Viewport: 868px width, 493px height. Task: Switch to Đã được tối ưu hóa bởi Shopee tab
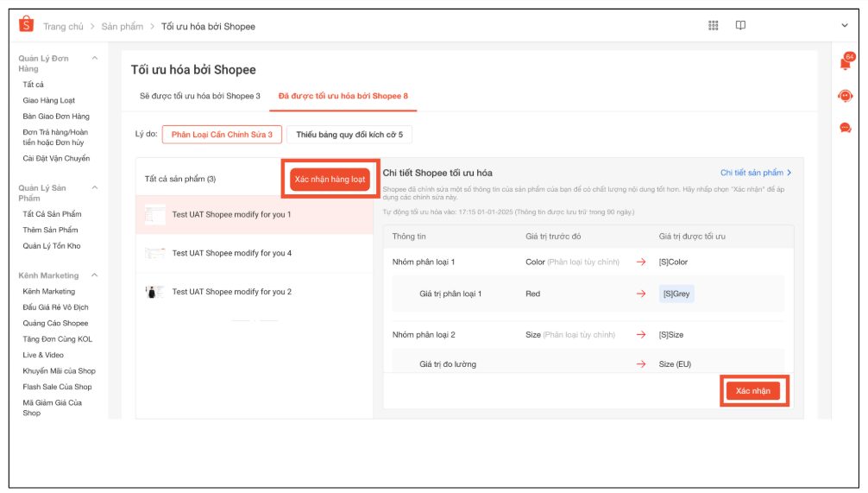(x=343, y=96)
